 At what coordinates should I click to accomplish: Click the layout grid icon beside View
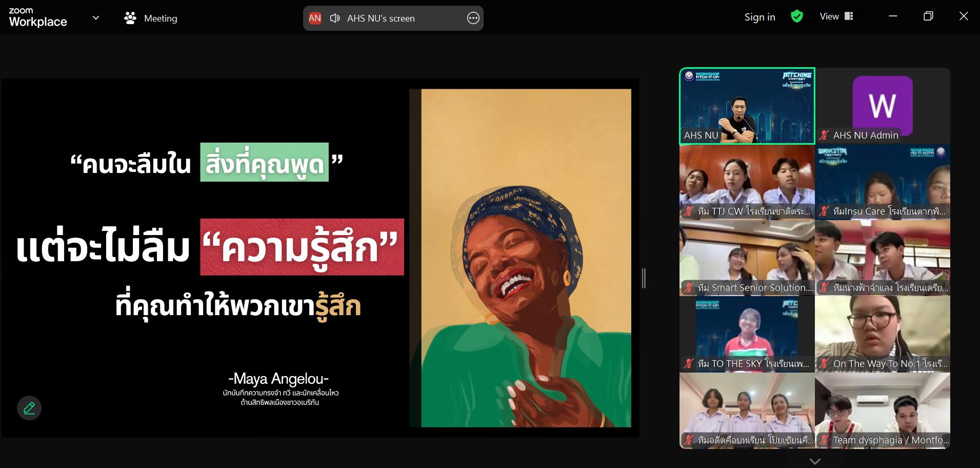pyautogui.click(x=849, y=16)
